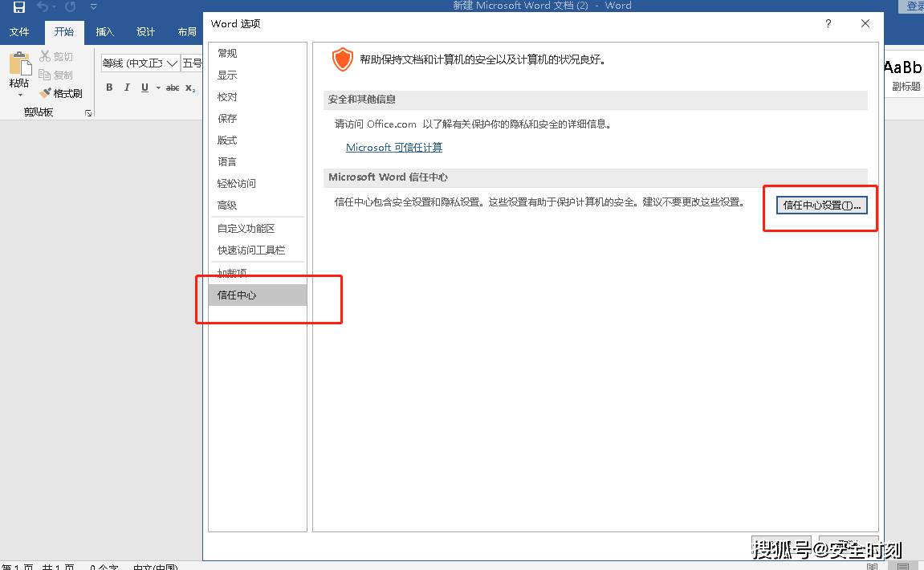
Task: Select 校对 in the options list
Action: click(258, 96)
